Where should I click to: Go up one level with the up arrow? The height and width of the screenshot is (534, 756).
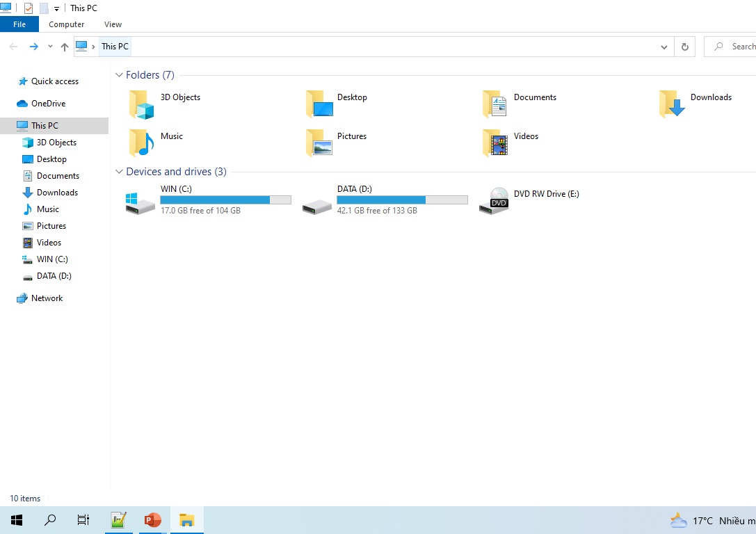pos(65,47)
